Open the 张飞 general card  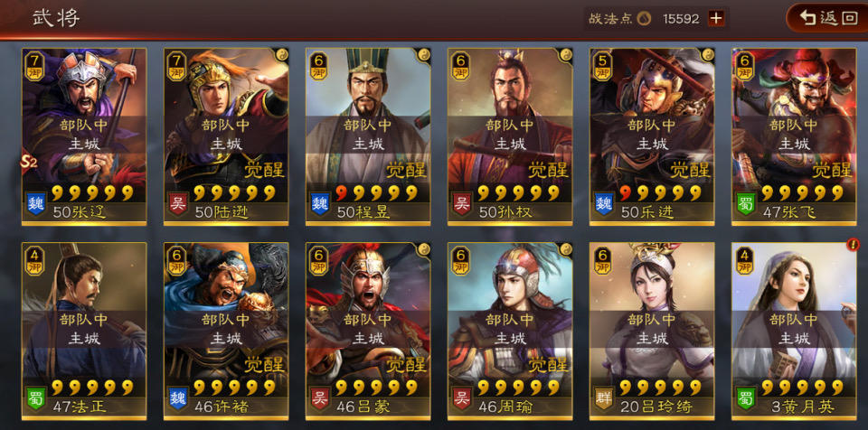coord(794,136)
